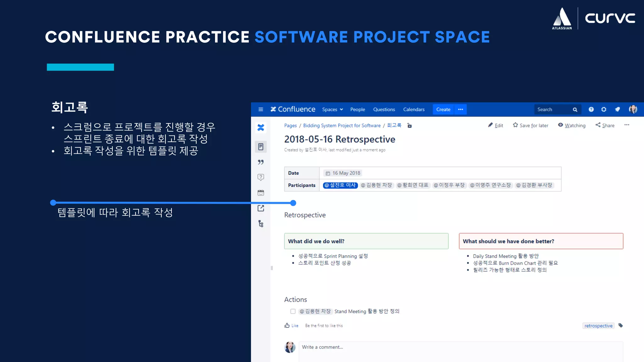The width and height of the screenshot is (644, 362).
Task: Click the 16 May 2018 date lozenge
Action: (343, 173)
